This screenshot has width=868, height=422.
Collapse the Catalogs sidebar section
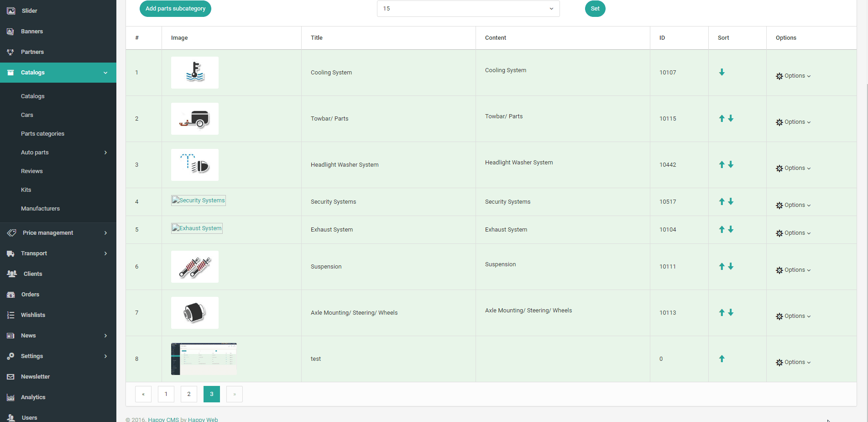point(58,73)
